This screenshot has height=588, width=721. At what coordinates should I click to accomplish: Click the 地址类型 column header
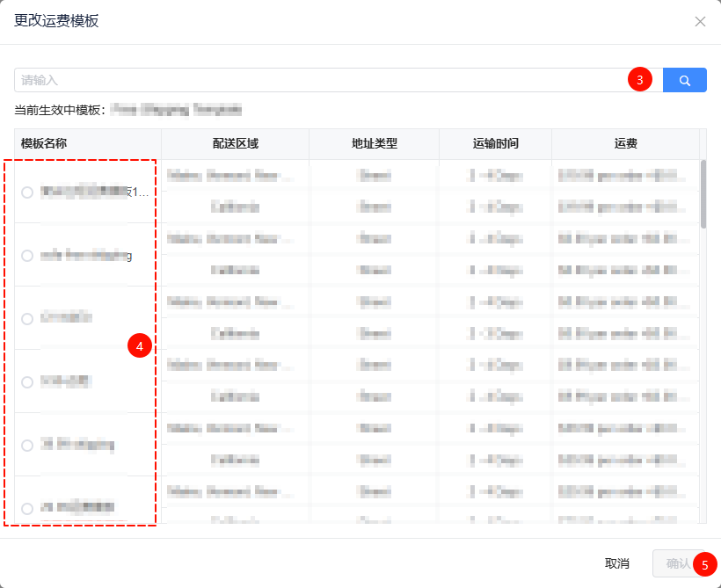(x=374, y=143)
